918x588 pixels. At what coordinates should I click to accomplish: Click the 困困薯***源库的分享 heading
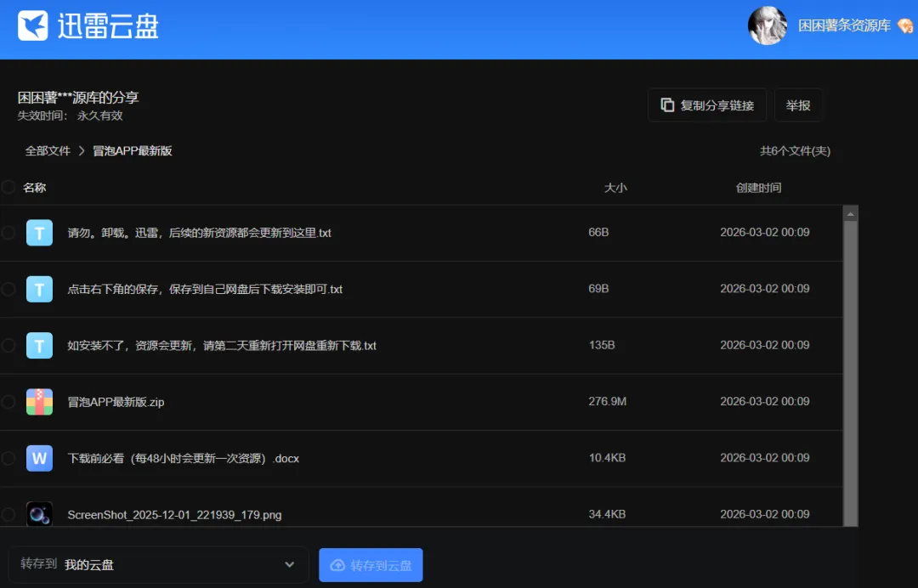78,97
